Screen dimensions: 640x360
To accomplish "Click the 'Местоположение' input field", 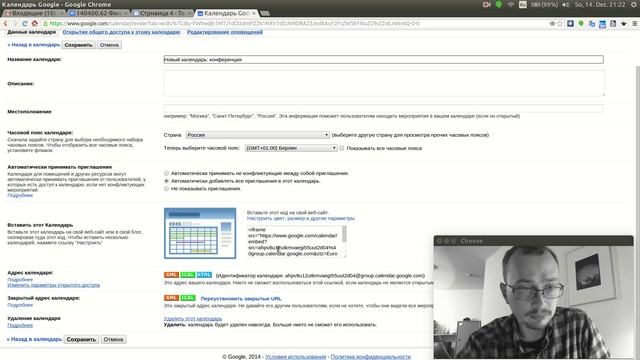I will coord(383,108).
